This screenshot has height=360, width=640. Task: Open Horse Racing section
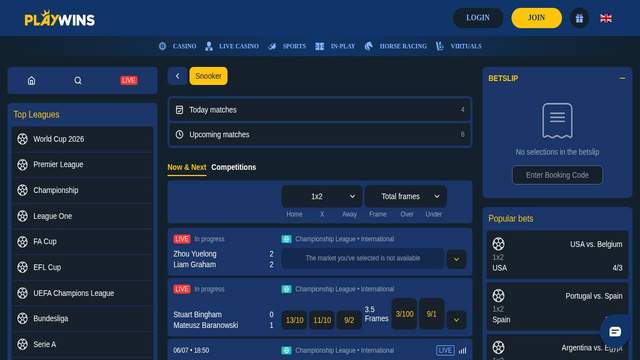point(403,46)
